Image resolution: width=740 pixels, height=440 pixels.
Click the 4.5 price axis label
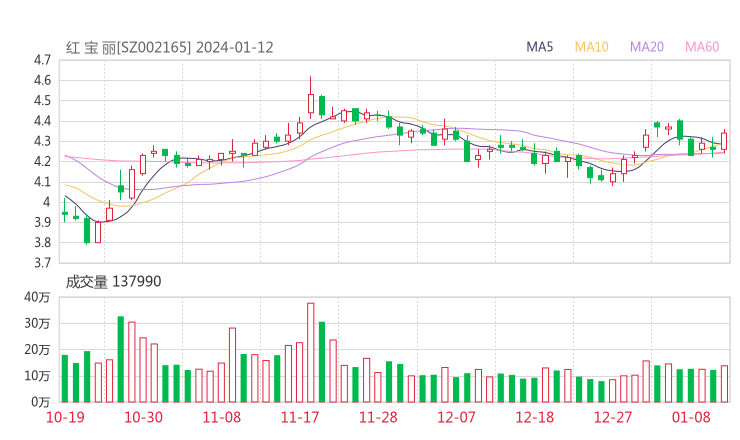(42, 101)
